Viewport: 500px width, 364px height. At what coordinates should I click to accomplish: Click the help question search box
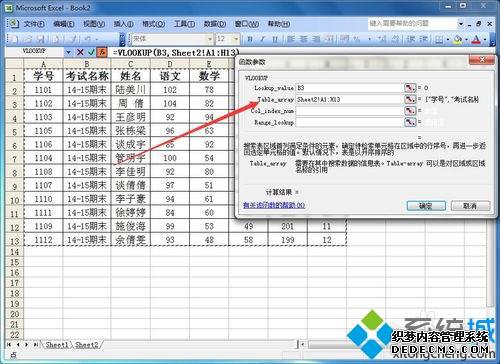click(x=412, y=24)
